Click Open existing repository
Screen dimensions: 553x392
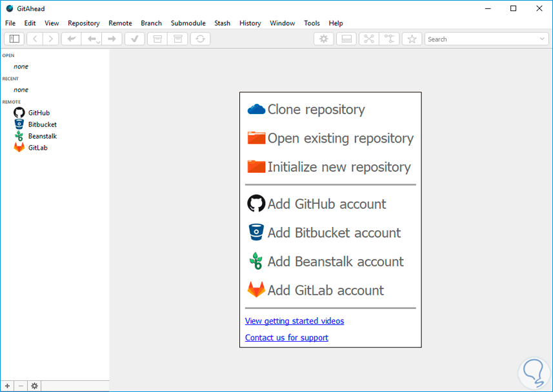tap(340, 139)
